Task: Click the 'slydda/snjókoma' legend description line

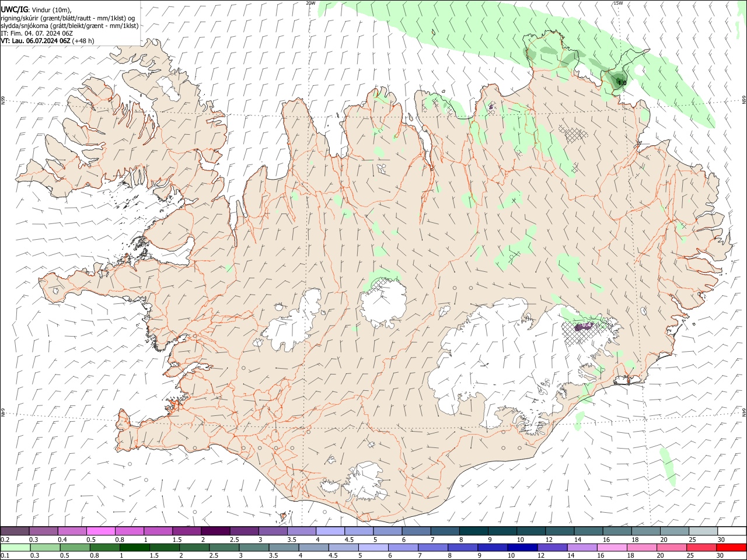Action: tap(69, 26)
